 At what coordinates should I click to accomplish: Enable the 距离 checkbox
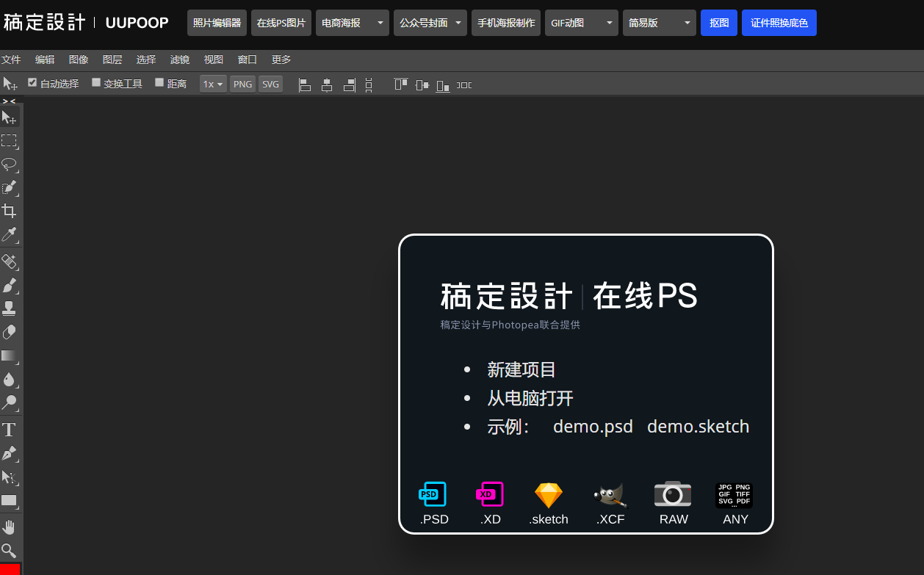[159, 82]
